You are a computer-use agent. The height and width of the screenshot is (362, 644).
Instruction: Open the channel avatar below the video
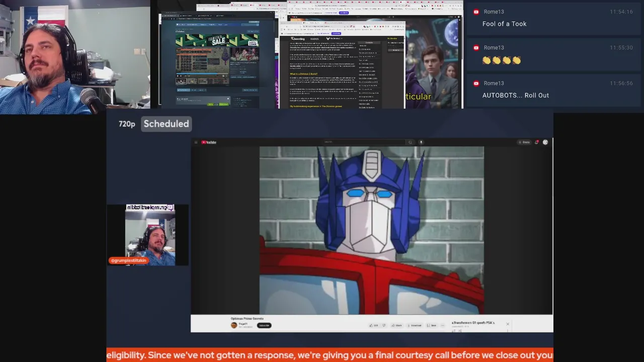click(234, 325)
